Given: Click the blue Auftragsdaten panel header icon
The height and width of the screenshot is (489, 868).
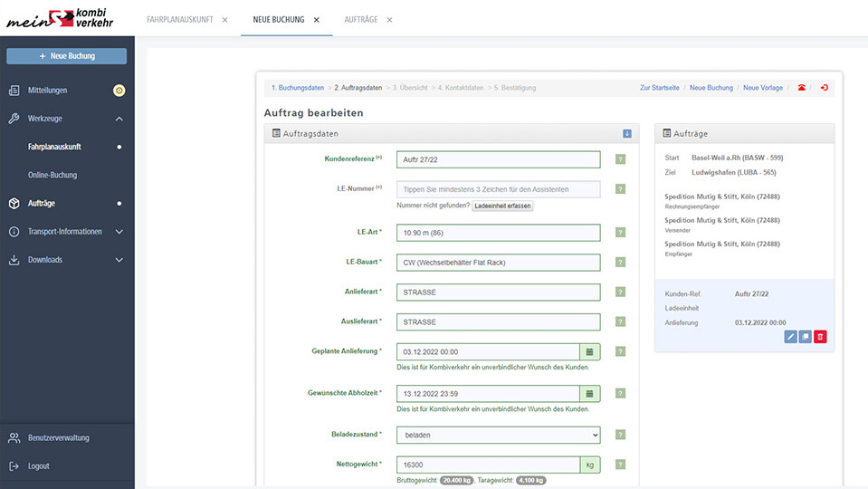Looking at the screenshot, I should tap(626, 133).
